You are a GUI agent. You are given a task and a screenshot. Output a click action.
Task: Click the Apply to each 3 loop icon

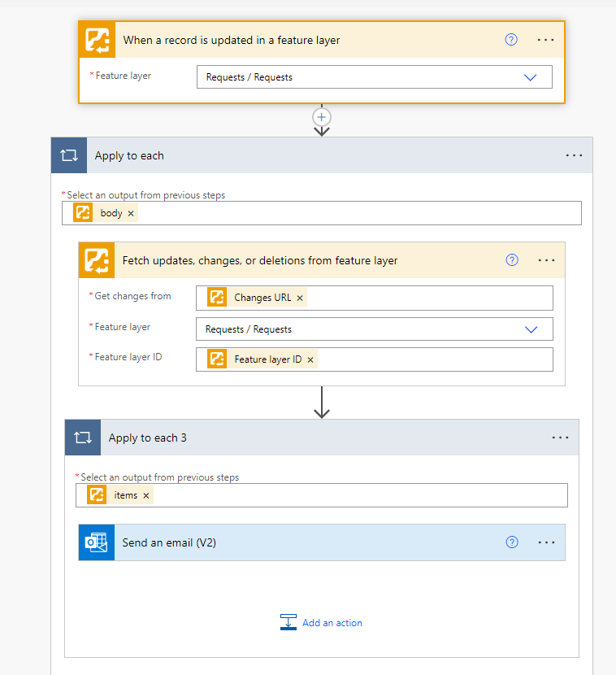pos(83,438)
